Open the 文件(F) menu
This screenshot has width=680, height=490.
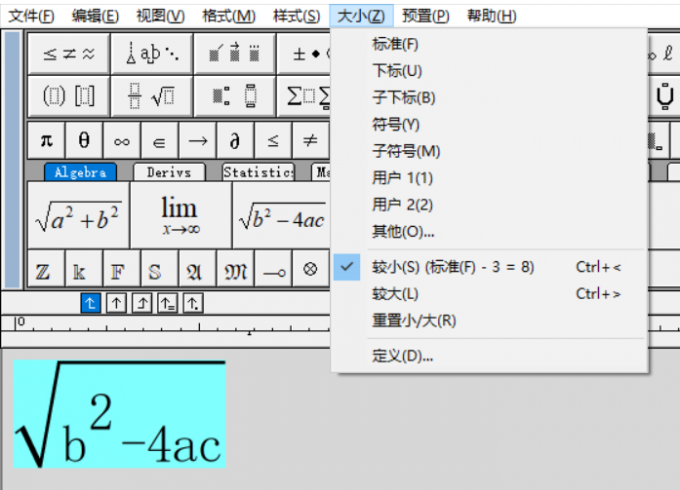tap(31, 16)
